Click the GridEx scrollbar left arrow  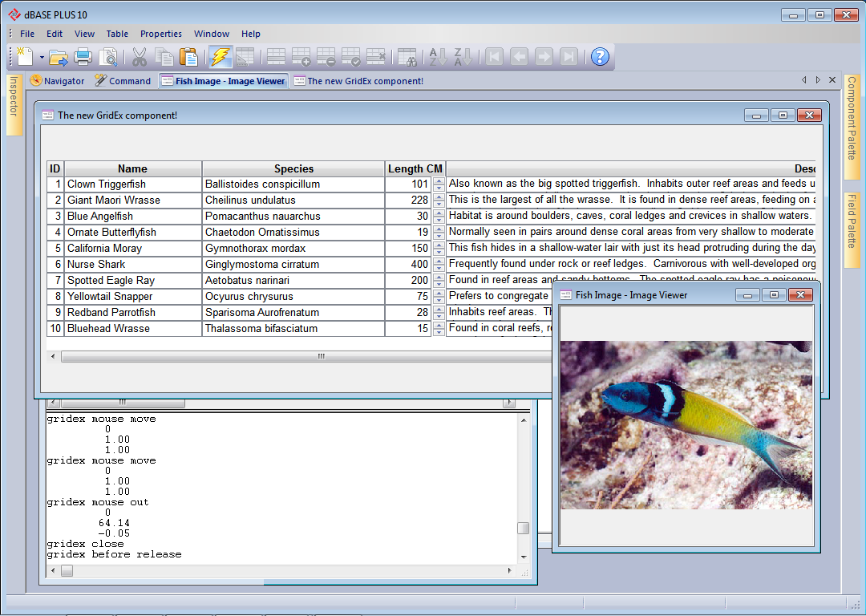pos(53,356)
